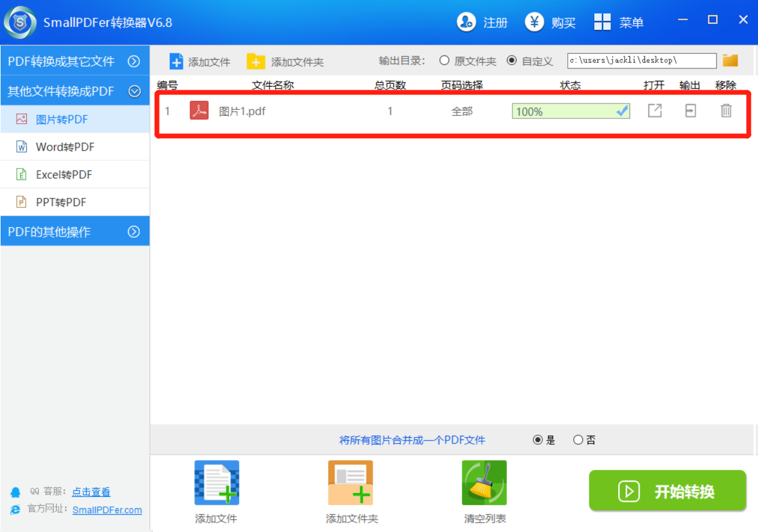Click the 清空列表 broom icon
The width and height of the screenshot is (758, 532).
tap(484, 482)
